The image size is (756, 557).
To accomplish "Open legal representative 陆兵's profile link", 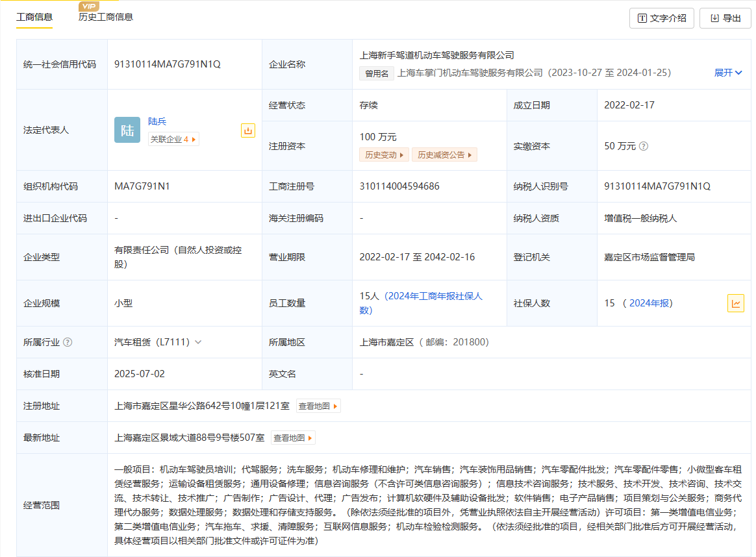I will 157,121.
